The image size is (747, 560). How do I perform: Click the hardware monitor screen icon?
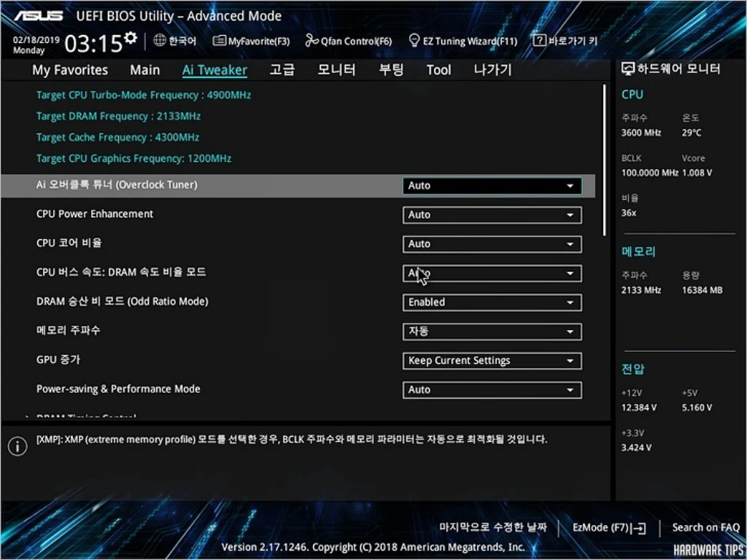coord(628,69)
